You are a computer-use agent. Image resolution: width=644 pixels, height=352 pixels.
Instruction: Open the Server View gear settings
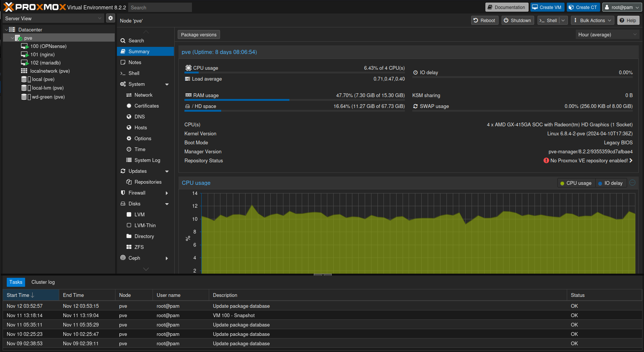[111, 18]
